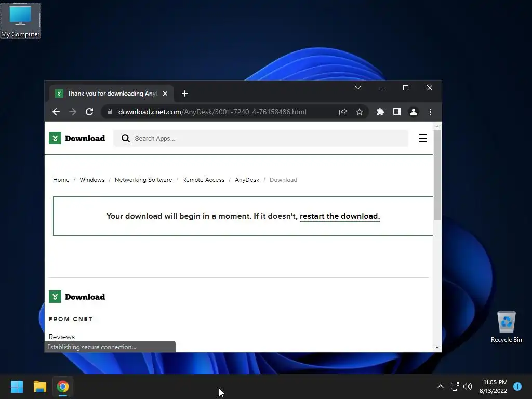Open the Remote Access breadcrumb
Image resolution: width=532 pixels, height=399 pixels.
click(x=203, y=180)
